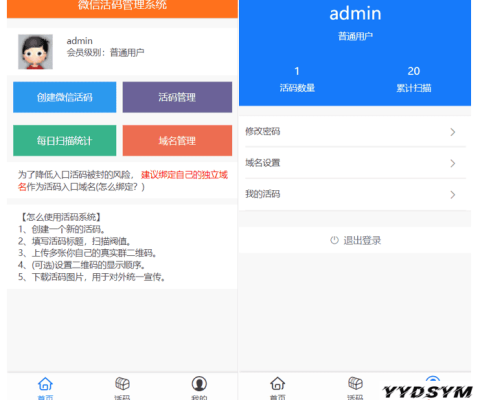
Task: Open 域名设置 menu row
Action: click(x=355, y=163)
